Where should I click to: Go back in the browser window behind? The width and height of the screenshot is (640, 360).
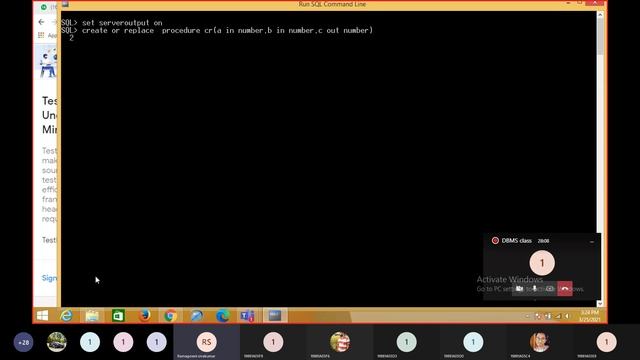41,22
